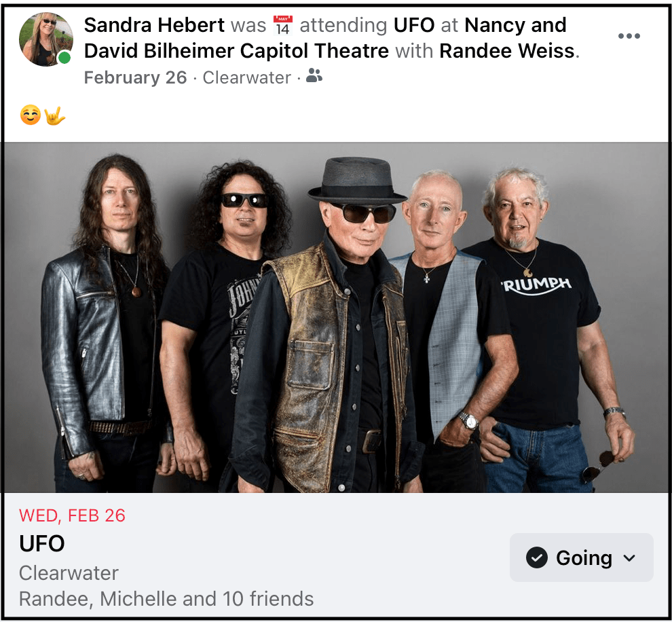Click the Clearwater location link in header
This screenshot has height=622, width=672.
pyautogui.click(x=247, y=77)
